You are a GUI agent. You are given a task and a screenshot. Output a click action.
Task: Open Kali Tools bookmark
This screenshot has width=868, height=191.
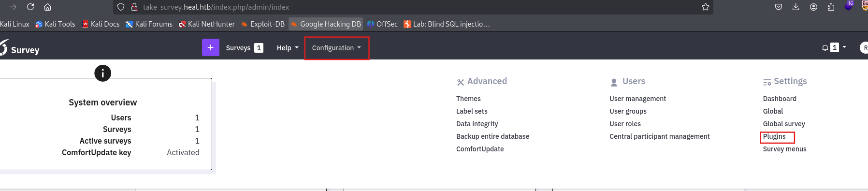[55, 24]
